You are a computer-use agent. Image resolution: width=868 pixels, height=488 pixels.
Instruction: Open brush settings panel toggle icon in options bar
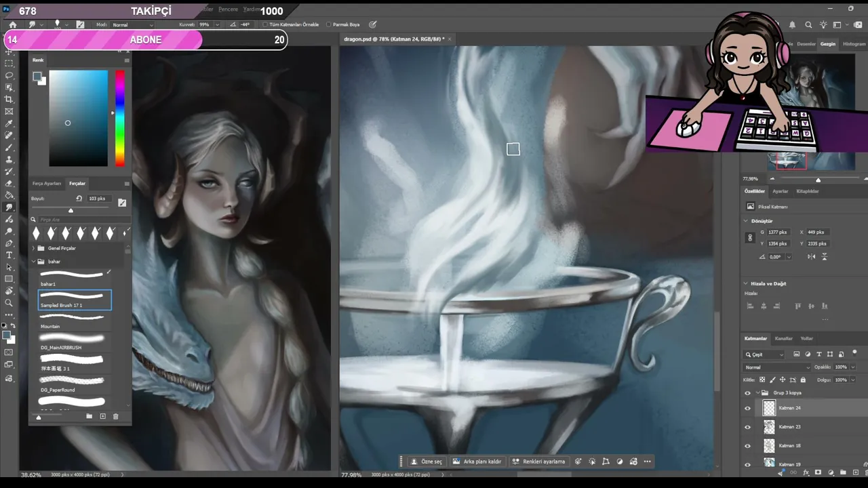(x=81, y=24)
